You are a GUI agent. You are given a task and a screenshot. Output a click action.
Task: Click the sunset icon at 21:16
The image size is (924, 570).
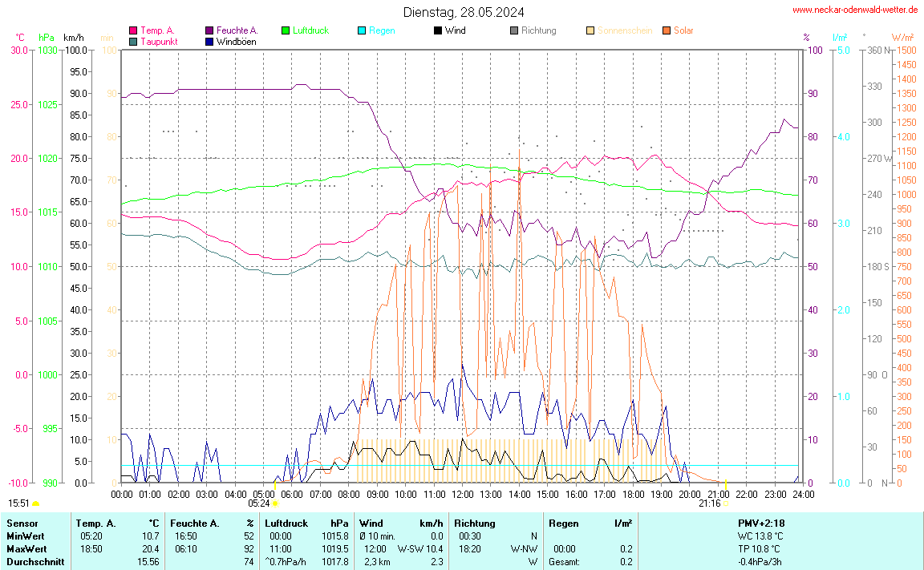[x=725, y=504]
